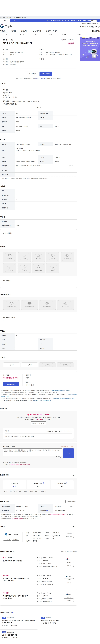Expand the 출산휴가·육아휴직 menu

[x=53, y=31]
